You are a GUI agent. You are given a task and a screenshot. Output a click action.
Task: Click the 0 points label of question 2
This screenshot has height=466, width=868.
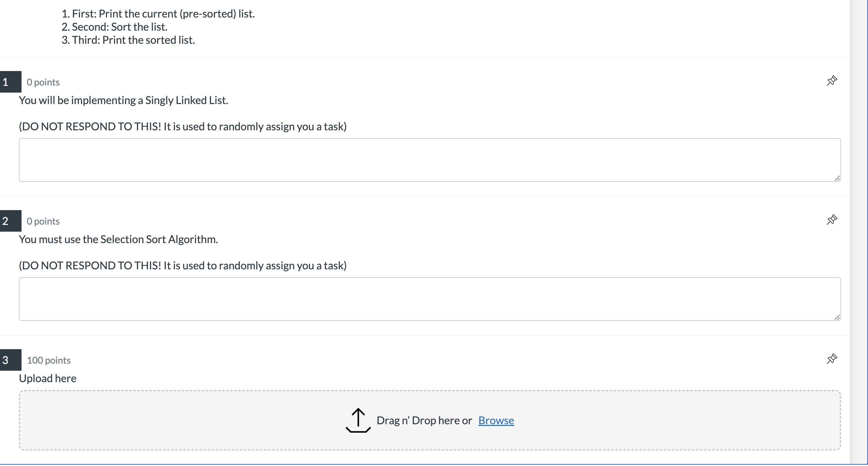click(x=43, y=222)
